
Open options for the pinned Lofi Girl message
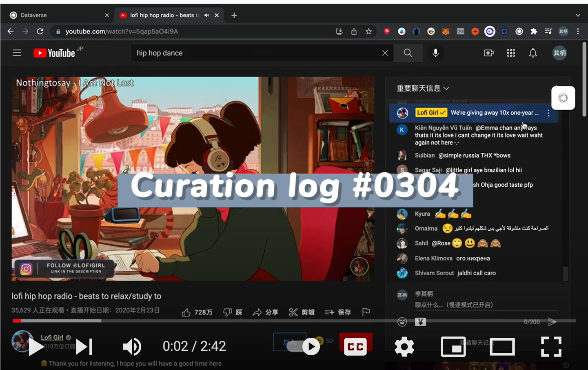548,113
